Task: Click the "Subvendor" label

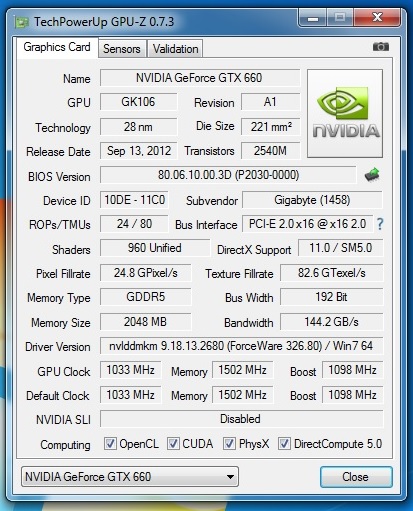Action: [x=212, y=201]
